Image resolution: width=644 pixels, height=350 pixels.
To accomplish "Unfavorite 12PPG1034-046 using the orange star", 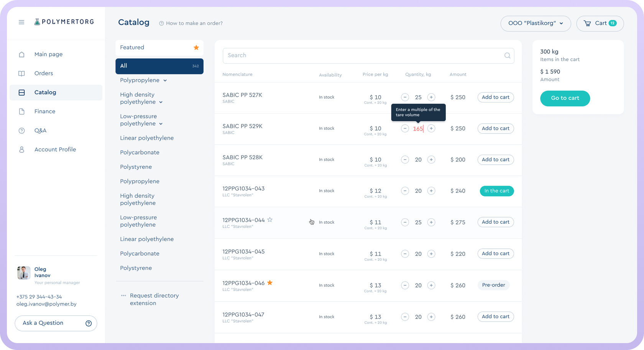I will 270,283.
